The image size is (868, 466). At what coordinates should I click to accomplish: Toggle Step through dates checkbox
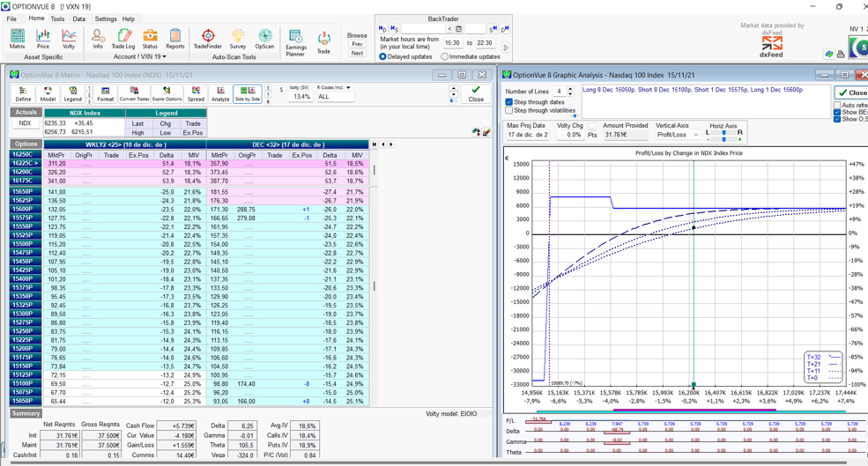508,102
